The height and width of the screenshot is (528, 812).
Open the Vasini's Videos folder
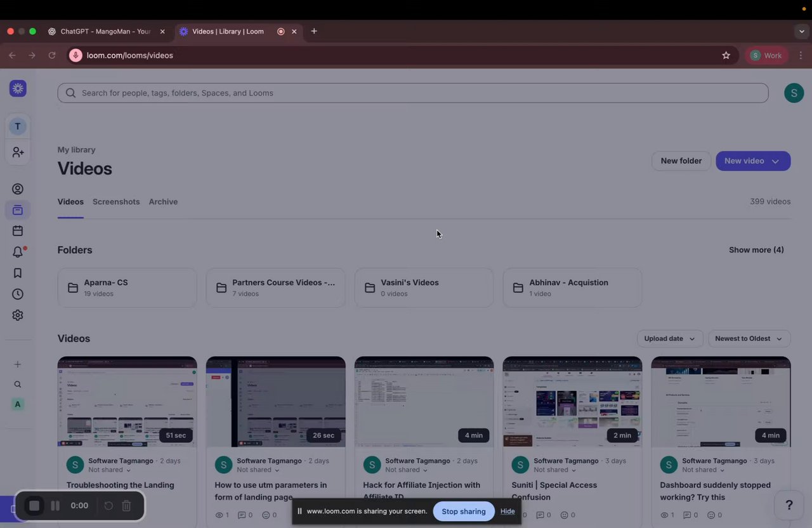(x=424, y=287)
